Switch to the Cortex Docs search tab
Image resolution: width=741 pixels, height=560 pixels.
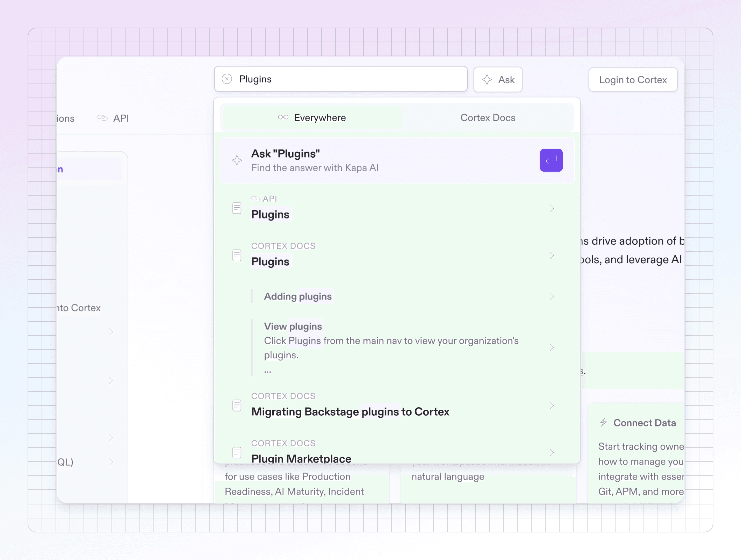click(x=488, y=118)
